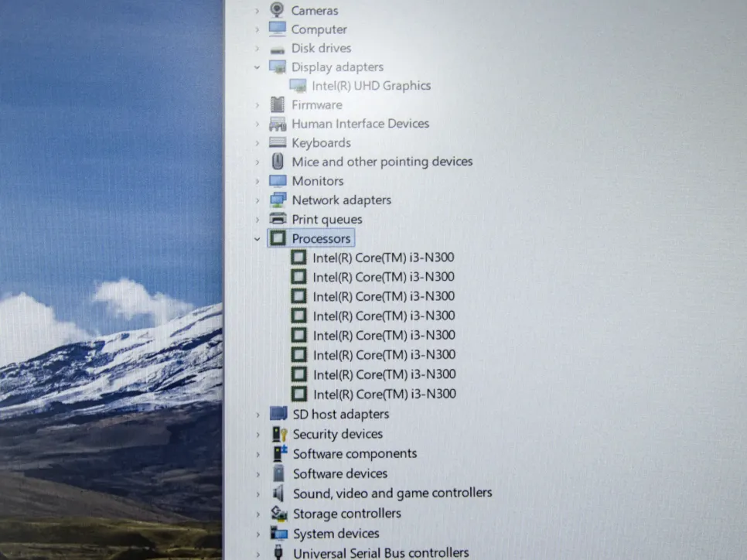Select the "Cameras" label

[x=315, y=11]
